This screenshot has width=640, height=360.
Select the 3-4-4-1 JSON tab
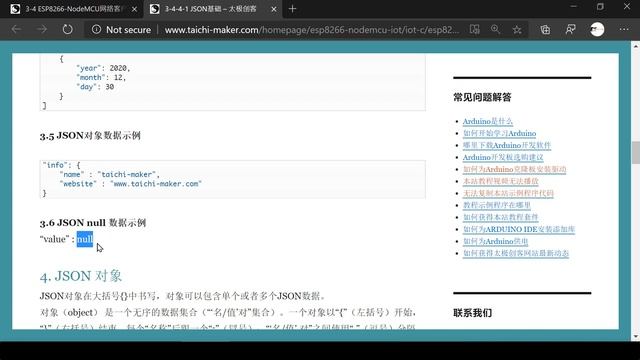coord(211,9)
